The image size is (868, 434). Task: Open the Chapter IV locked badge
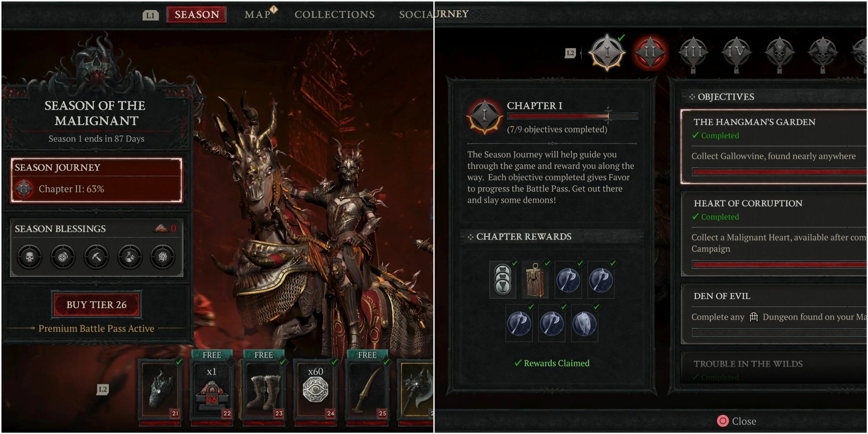(x=736, y=53)
